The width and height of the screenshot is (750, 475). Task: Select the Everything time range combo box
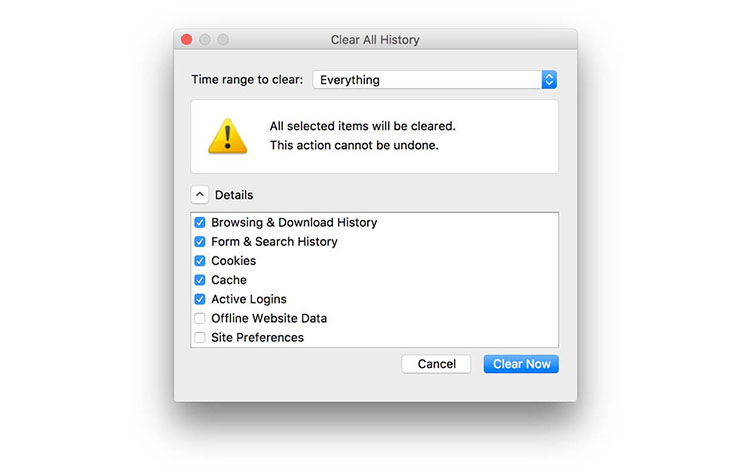click(434, 80)
